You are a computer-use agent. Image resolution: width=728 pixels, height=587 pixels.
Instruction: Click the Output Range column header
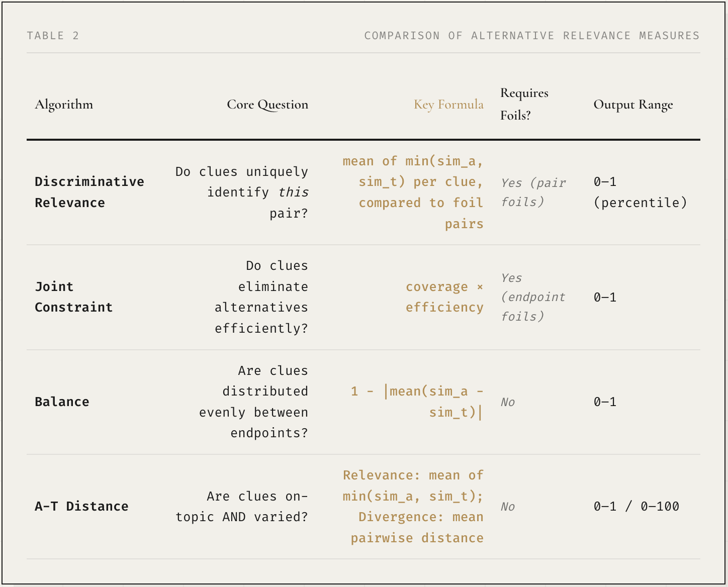[x=633, y=105]
